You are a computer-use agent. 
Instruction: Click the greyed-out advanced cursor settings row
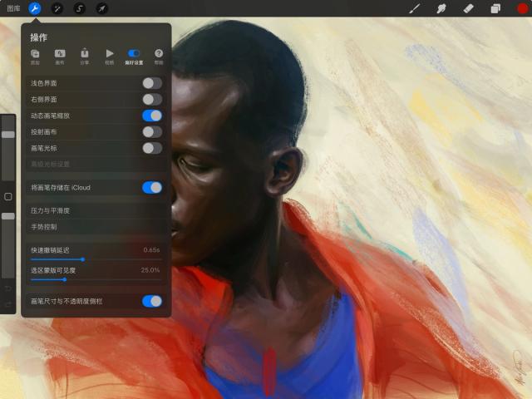click(96, 165)
